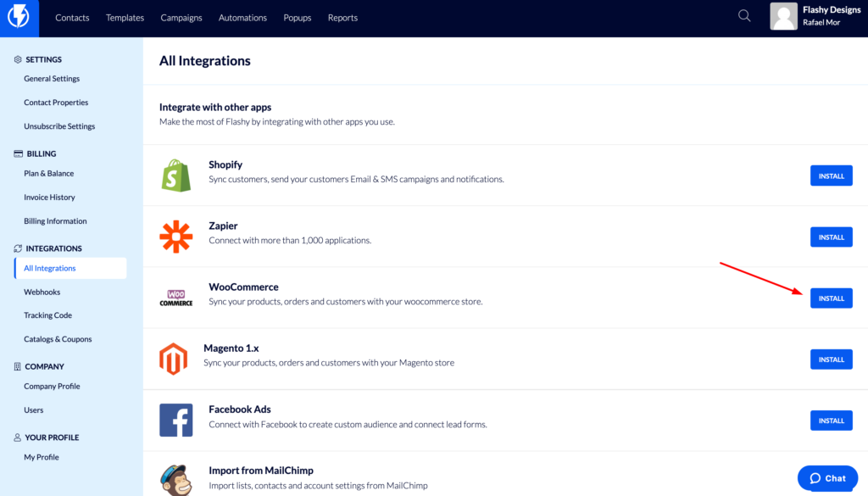Screen dimensions: 868x496
Task: Install the WooCommerce integration
Action: [831, 298]
